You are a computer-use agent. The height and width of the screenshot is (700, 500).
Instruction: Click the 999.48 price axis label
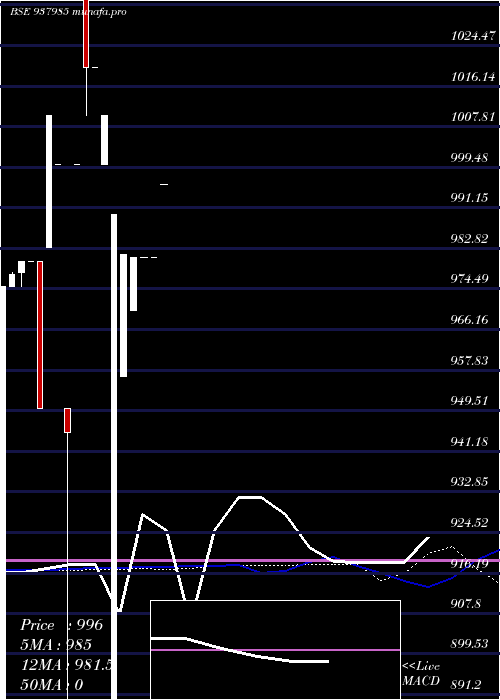[x=469, y=158]
